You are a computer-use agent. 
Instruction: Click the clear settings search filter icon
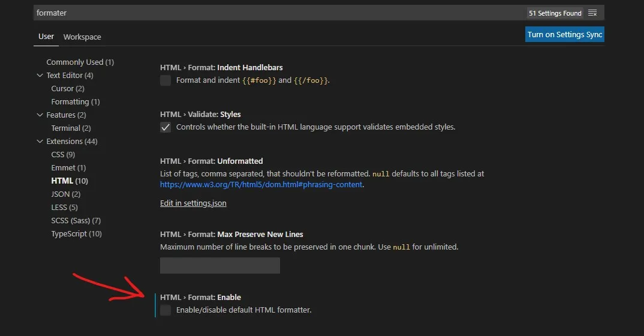[592, 13]
